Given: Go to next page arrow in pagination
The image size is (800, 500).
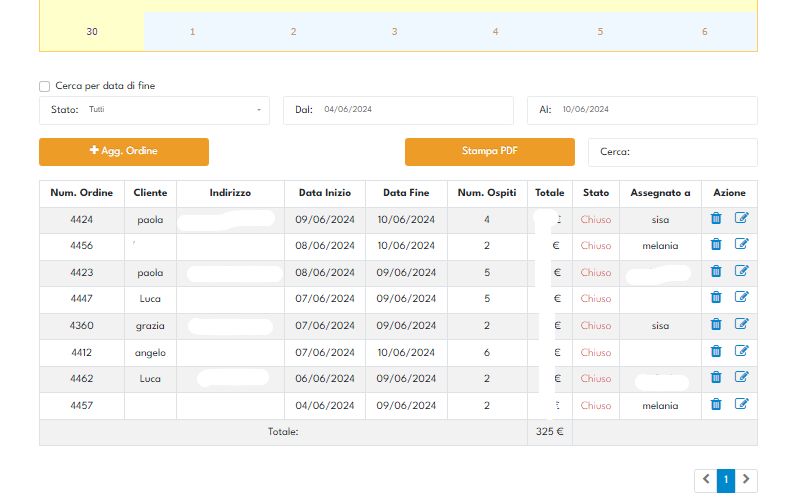Looking at the screenshot, I should [x=746, y=480].
